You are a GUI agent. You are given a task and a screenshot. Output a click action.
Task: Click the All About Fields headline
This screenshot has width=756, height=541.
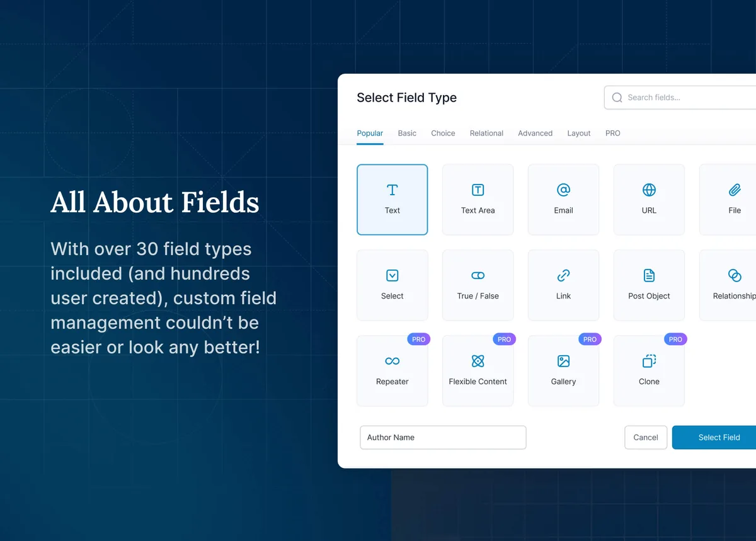(x=155, y=202)
